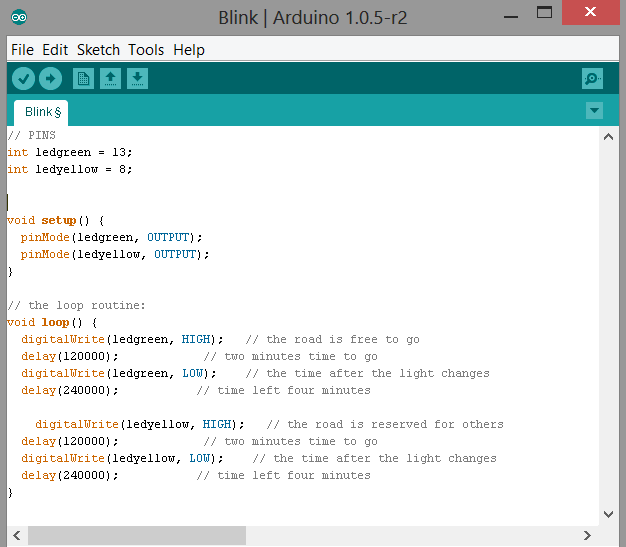Open the Serial Monitor
This screenshot has width=626, height=547.
592,78
